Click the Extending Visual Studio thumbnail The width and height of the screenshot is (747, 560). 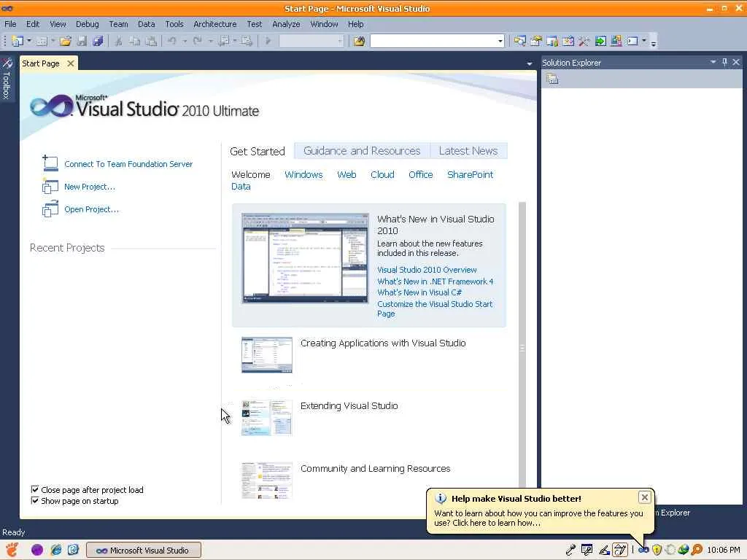tap(267, 418)
